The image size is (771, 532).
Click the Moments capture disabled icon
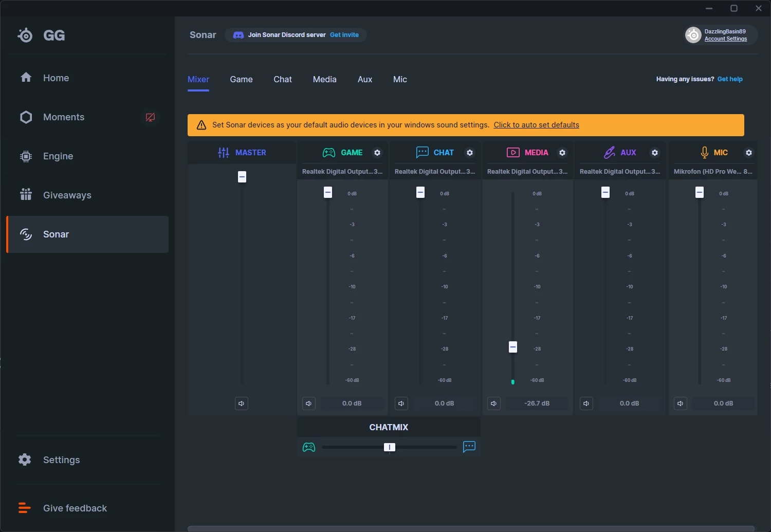click(150, 117)
